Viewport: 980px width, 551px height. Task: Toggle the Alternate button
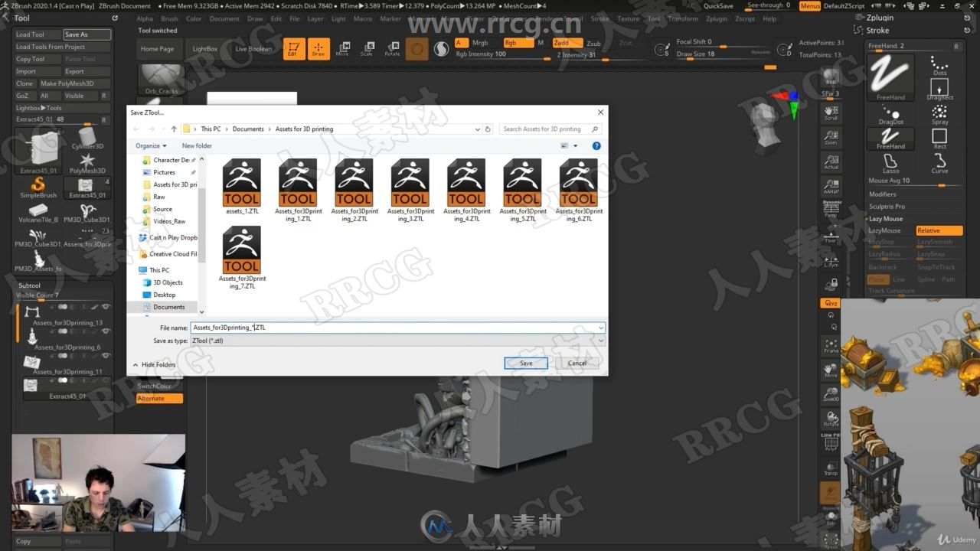pyautogui.click(x=159, y=399)
